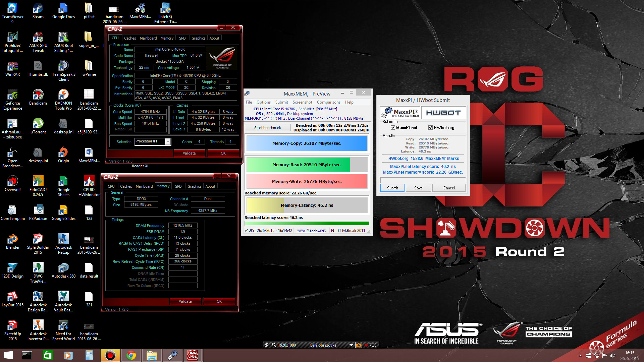Image resolution: width=644 pixels, height=362 pixels.
Task: Click the taskbar clock showing 16:15
Action: 630,356
